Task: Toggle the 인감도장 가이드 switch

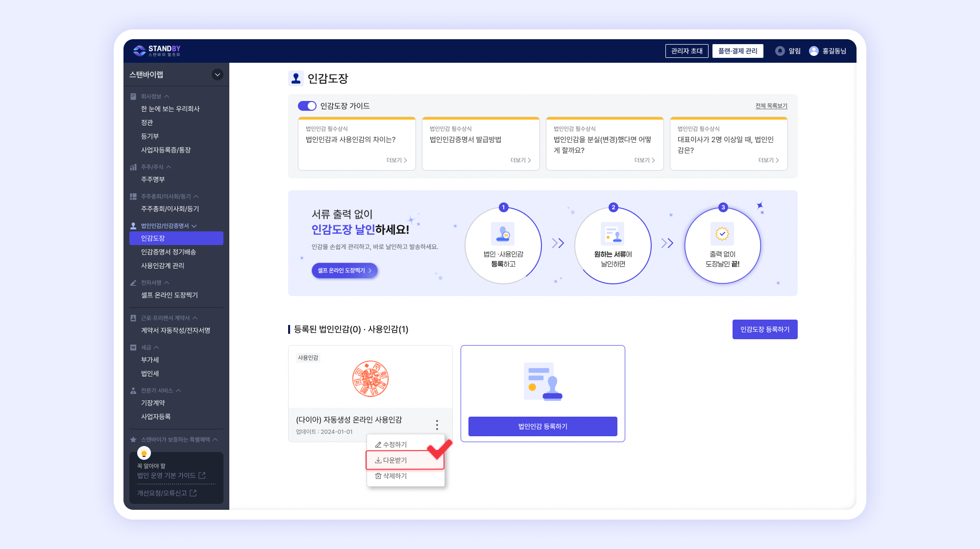Action: pos(307,106)
